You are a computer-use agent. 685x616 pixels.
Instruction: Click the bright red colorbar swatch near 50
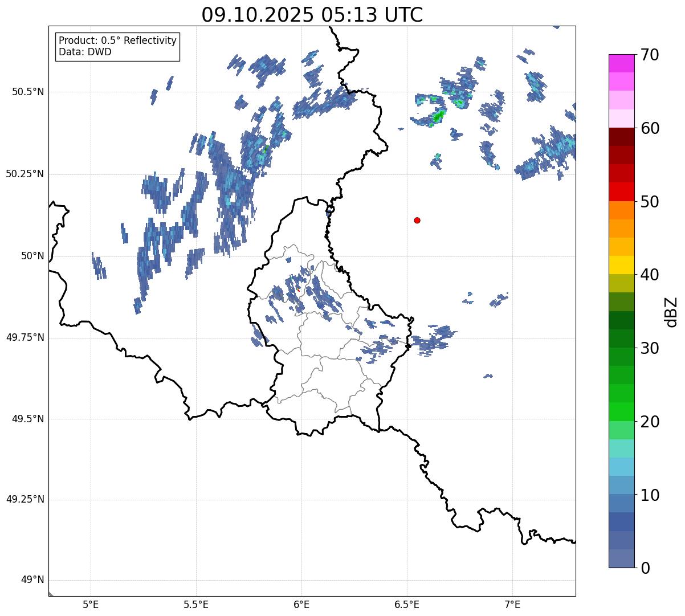point(622,191)
